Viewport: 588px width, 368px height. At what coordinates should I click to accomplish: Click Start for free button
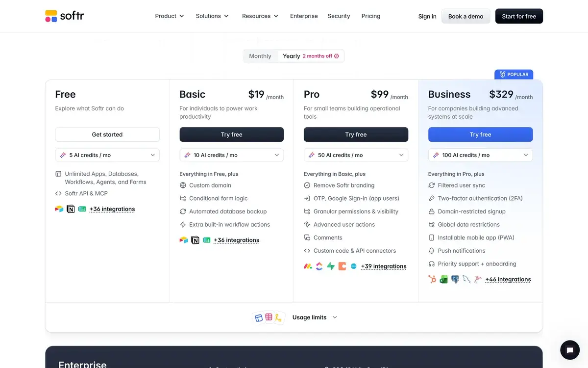(519, 16)
